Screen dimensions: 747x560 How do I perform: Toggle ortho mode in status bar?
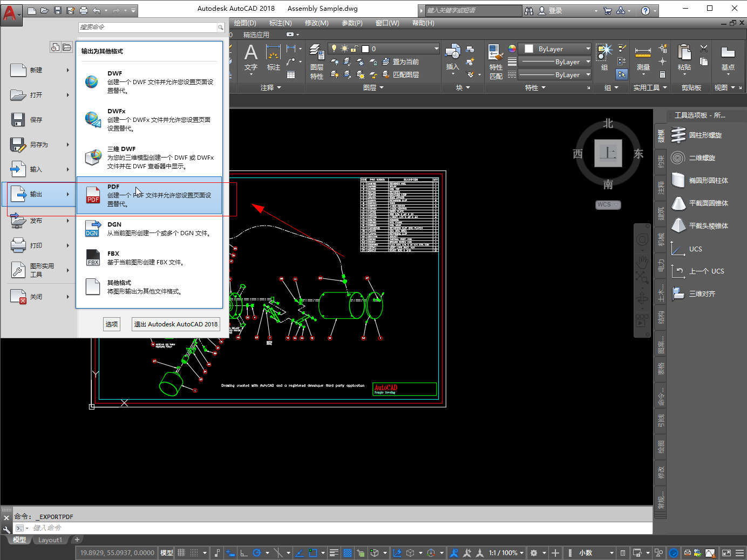[x=243, y=553]
